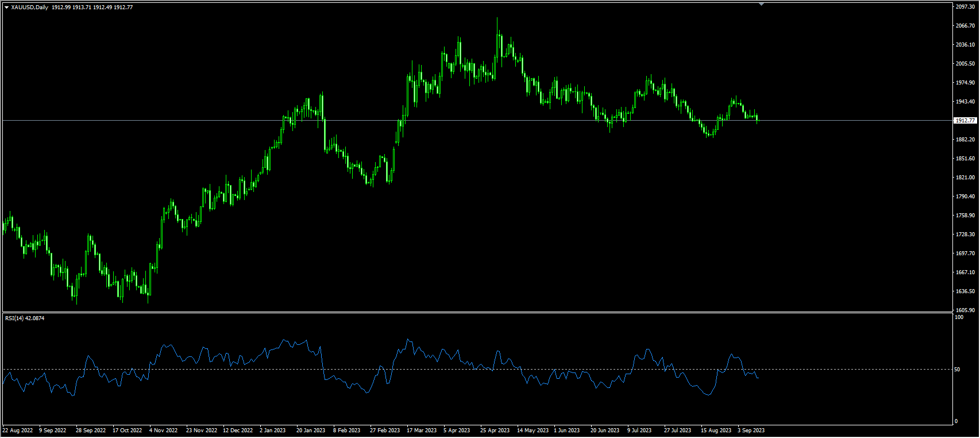Click the OHLC values in chart header
The height and width of the screenshot is (438, 980).
click(92, 7)
